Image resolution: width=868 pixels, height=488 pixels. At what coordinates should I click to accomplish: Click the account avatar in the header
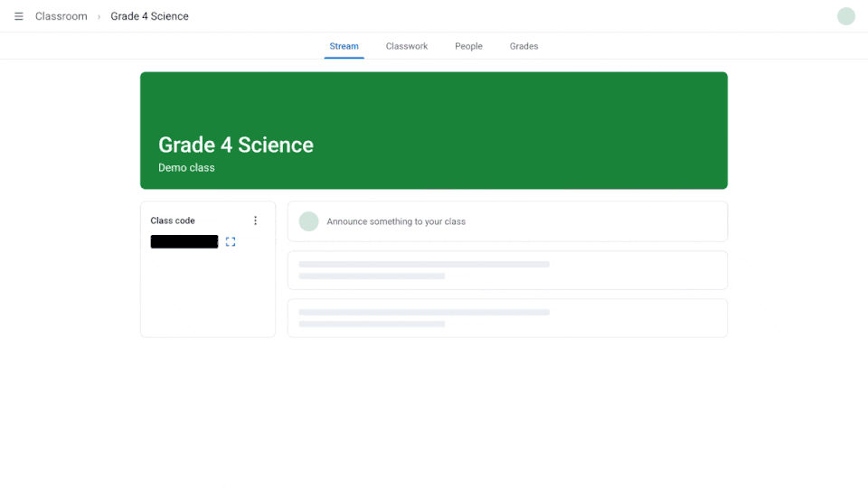(846, 16)
